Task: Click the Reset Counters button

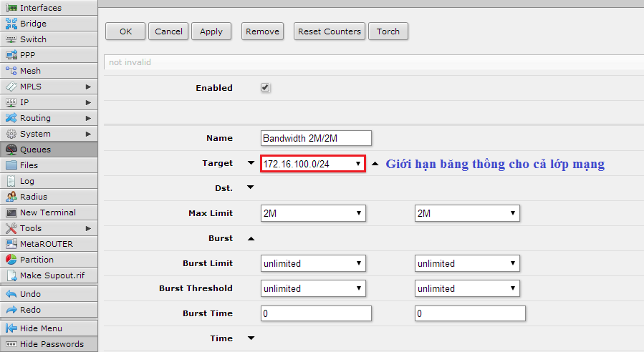Action: tap(330, 31)
